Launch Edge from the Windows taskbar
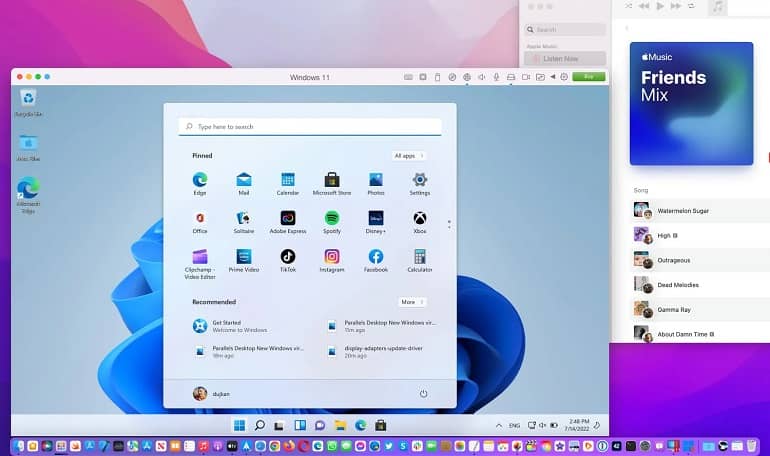 coord(360,425)
